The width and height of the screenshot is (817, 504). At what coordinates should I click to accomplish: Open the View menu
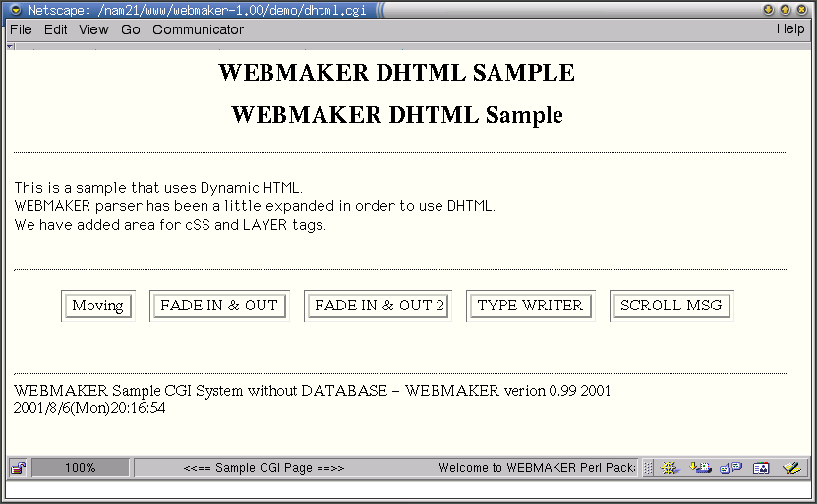93,29
